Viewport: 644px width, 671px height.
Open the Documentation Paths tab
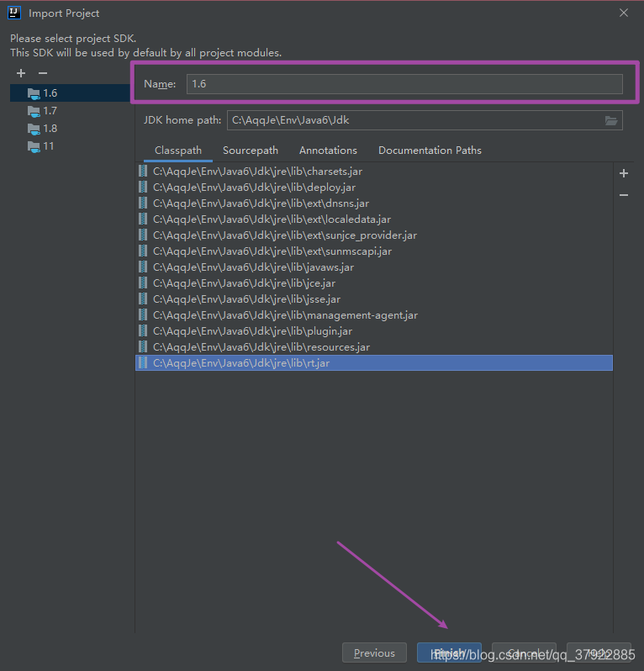(430, 151)
